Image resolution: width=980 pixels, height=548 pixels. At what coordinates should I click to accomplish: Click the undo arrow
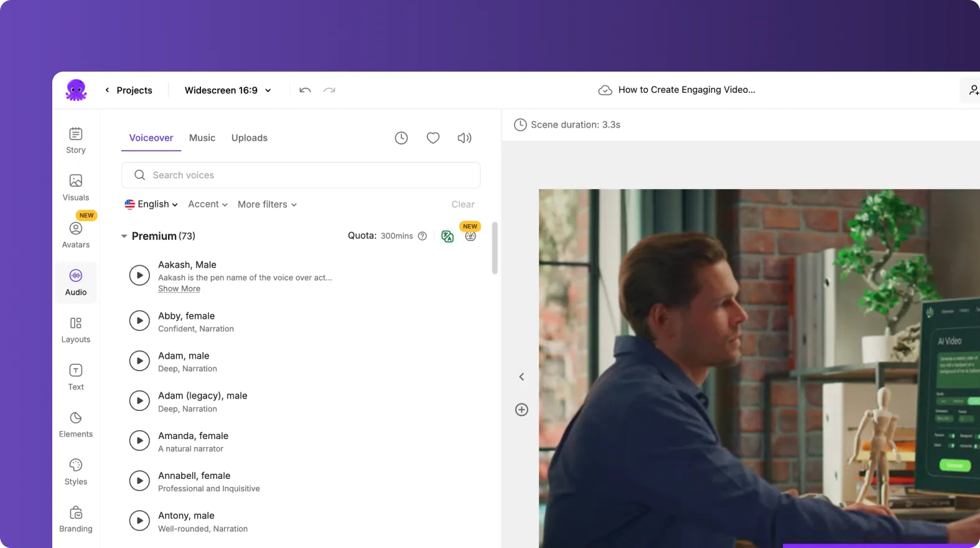point(305,90)
